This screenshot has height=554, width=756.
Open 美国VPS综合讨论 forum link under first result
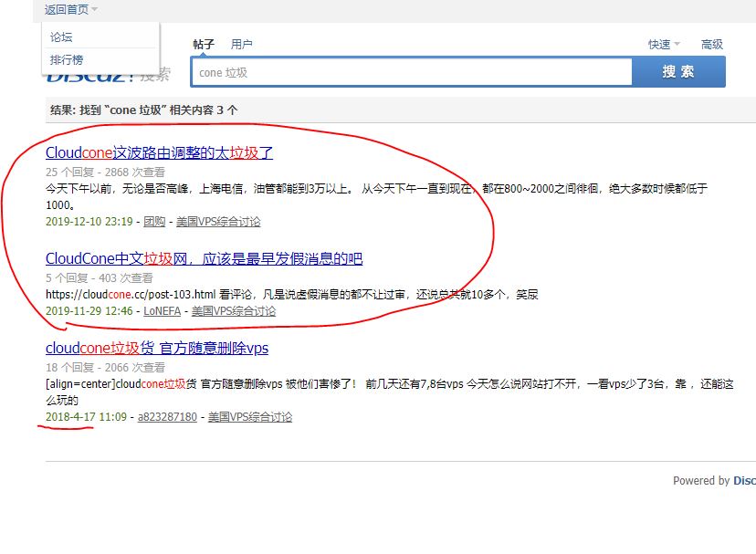click(218, 222)
